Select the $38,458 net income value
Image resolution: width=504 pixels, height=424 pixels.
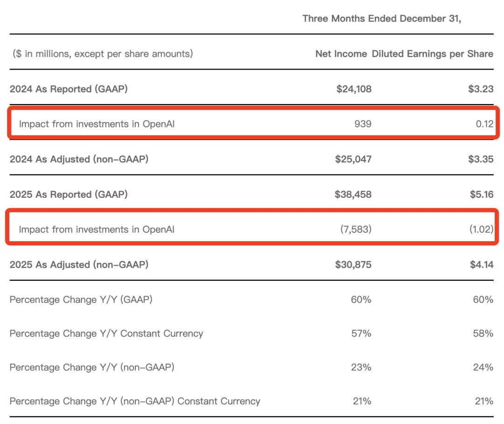point(353,194)
